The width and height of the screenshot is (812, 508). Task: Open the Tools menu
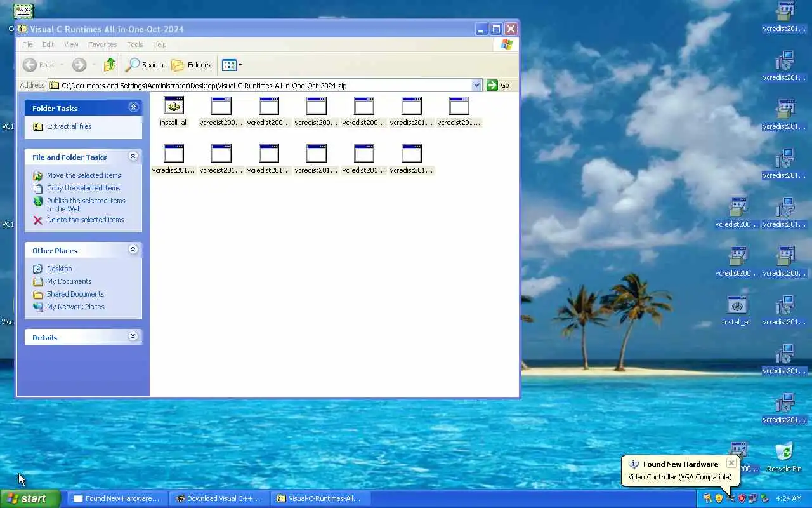tap(135, 44)
